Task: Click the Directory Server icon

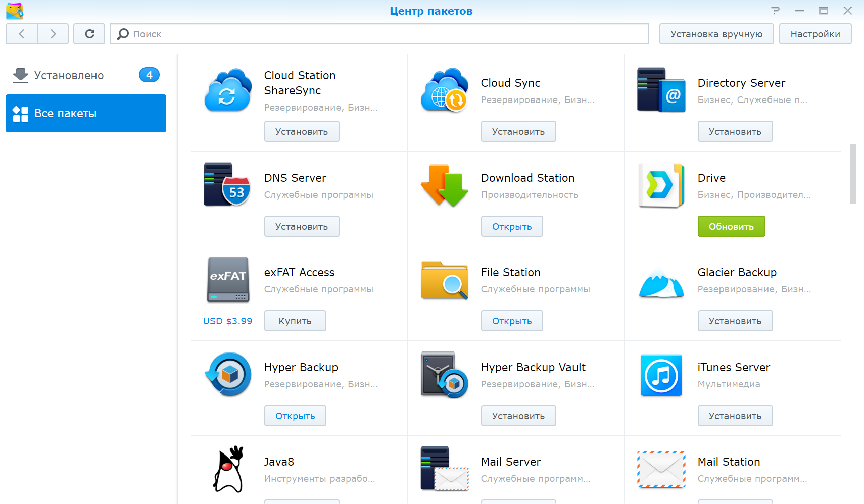Action: point(661,90)
